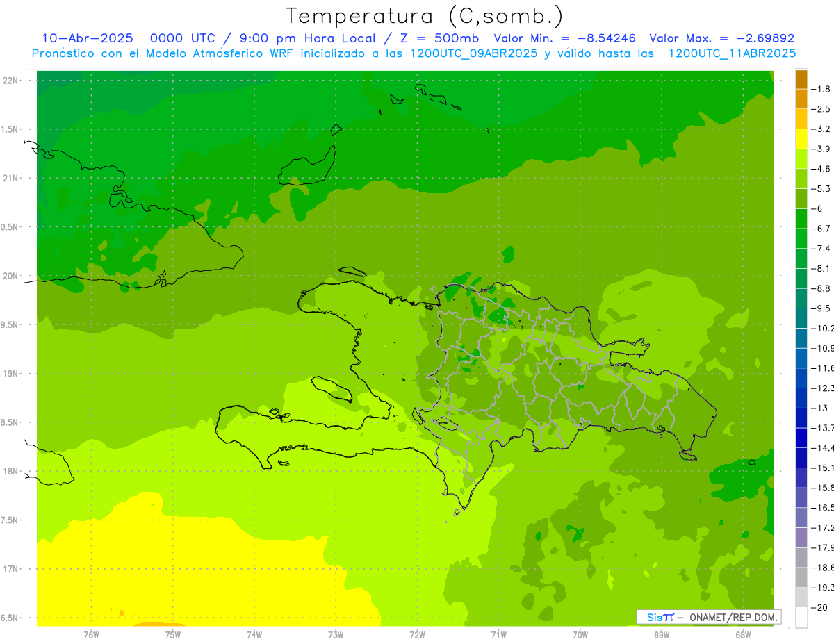Pick the green swatch between -6 and -6.7
Viewport: 834px width, 644px height.
[801, 219]
